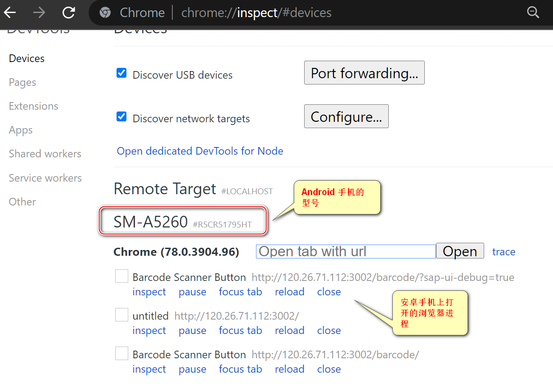
Task: Open the Other sidebar section
Action: tap(22, 202)
